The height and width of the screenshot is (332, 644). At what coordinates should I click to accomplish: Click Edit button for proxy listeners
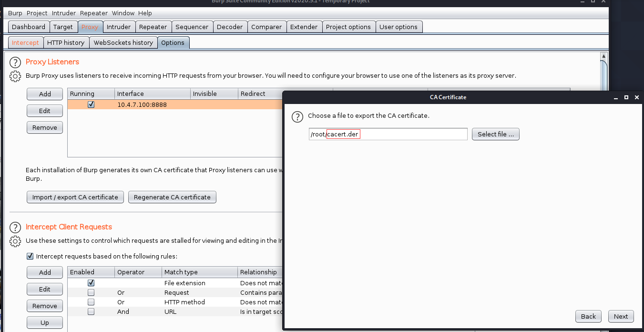pos(45,111)
